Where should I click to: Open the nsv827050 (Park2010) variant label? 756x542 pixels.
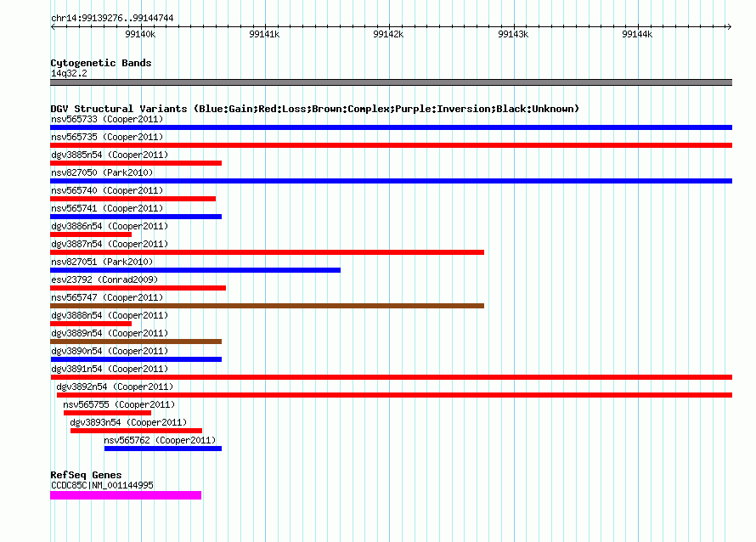[x=102, y=172]
